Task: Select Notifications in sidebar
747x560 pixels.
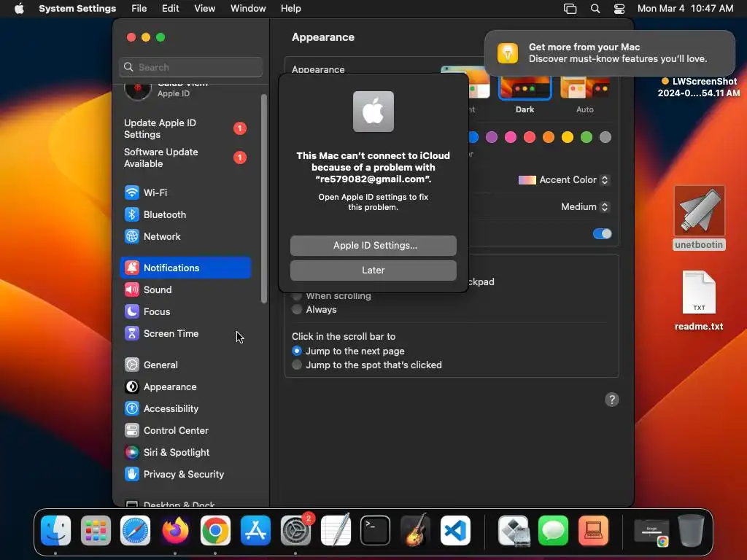Action: coord(185,268)
